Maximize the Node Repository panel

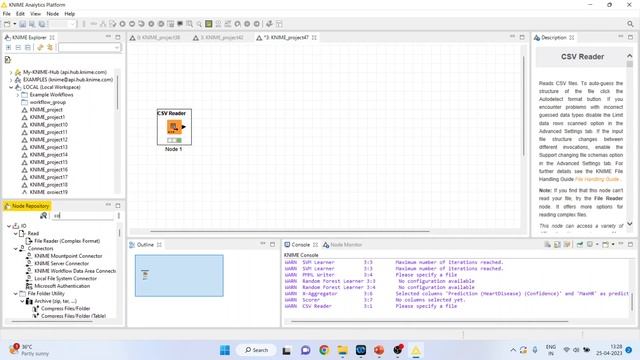[x=118, y=205]
